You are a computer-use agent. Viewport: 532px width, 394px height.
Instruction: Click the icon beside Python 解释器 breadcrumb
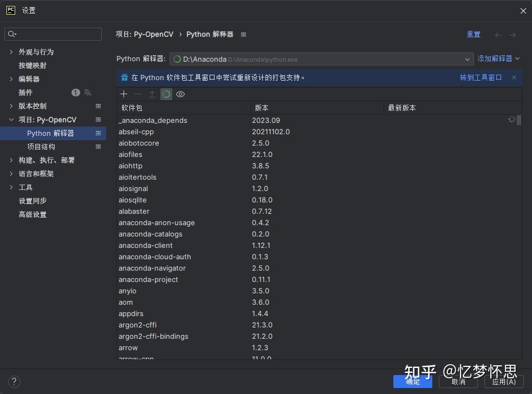(x=243, y=34)
